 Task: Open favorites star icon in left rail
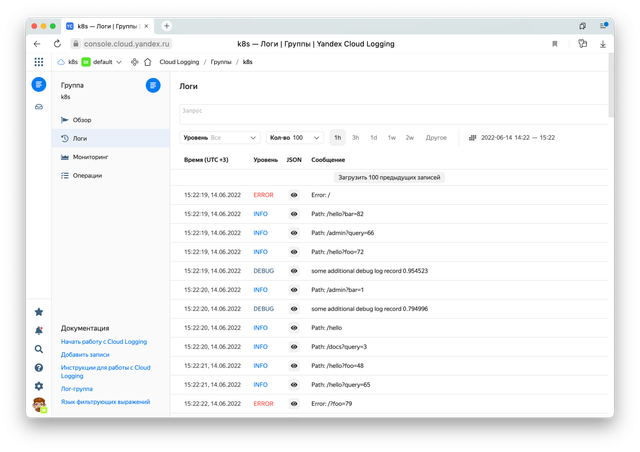pos(39,312)
